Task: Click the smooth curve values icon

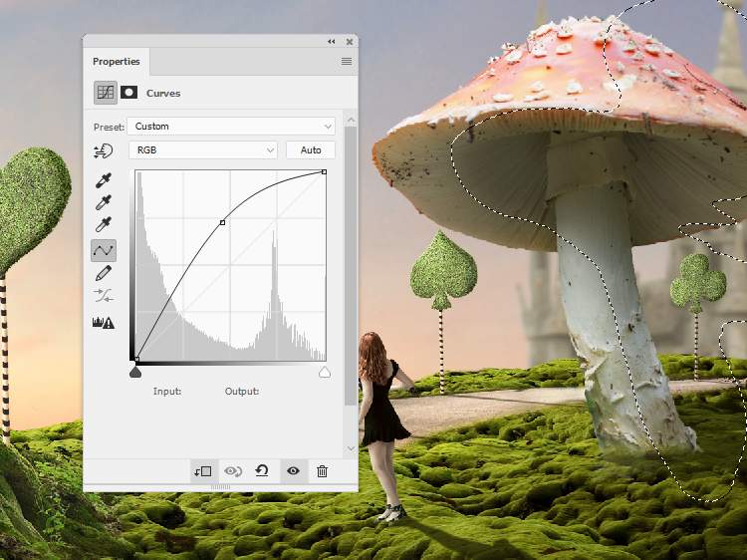Action: 104,296
